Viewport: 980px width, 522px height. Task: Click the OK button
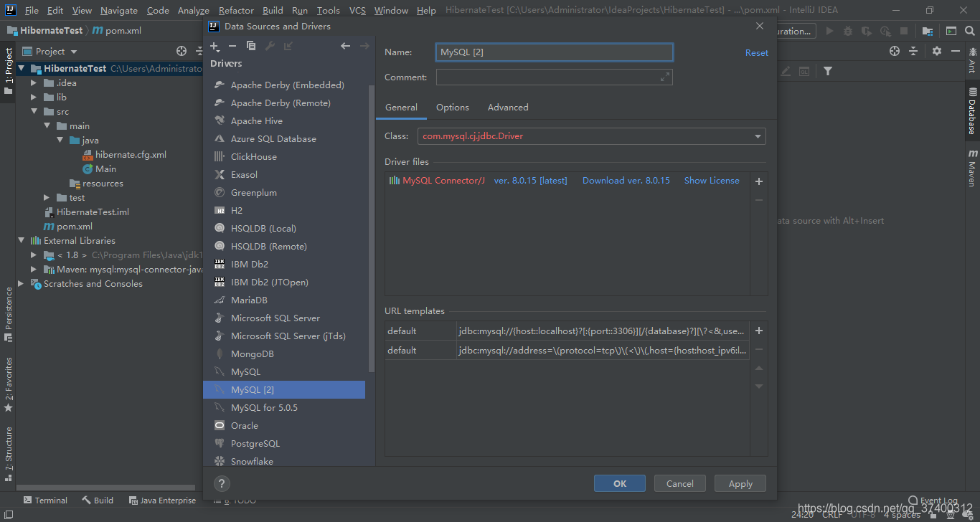620,483
